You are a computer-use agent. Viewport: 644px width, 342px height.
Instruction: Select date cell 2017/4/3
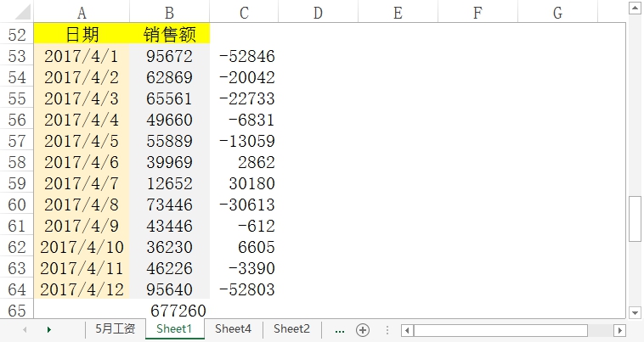pyautogui.click(x=82, y=98)
